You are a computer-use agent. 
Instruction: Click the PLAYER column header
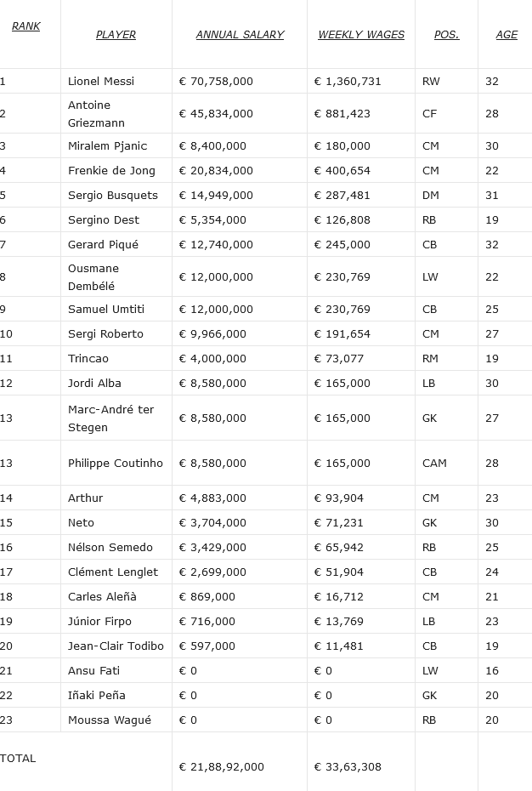116,35
